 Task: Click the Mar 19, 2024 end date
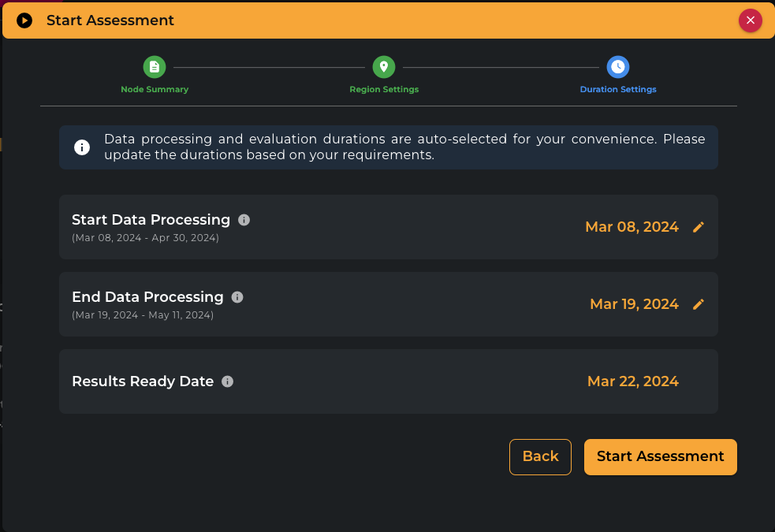pos(634,304)
